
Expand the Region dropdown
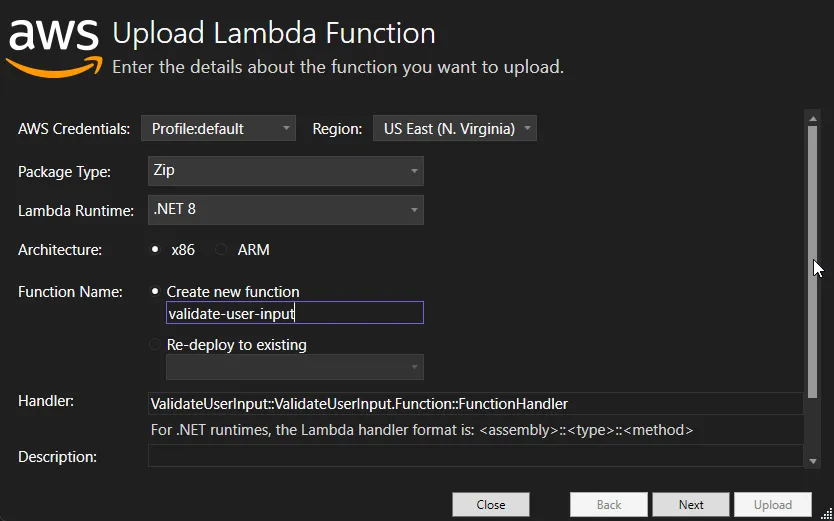coord(455,128)
